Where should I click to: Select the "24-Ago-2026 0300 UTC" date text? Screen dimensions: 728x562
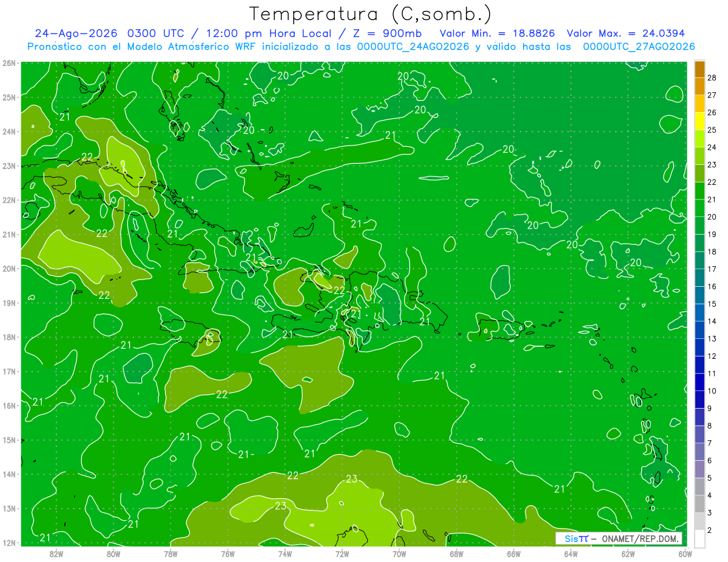point(109,33)
